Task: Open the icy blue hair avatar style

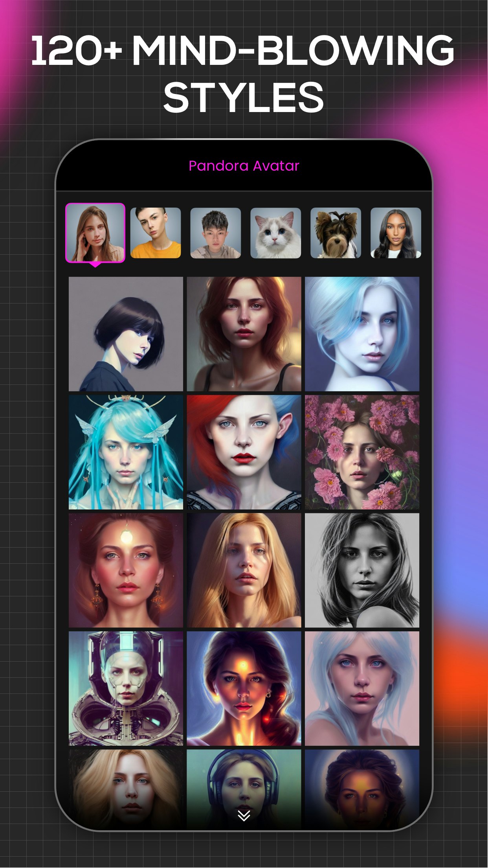Action: [x=362, y=334]
